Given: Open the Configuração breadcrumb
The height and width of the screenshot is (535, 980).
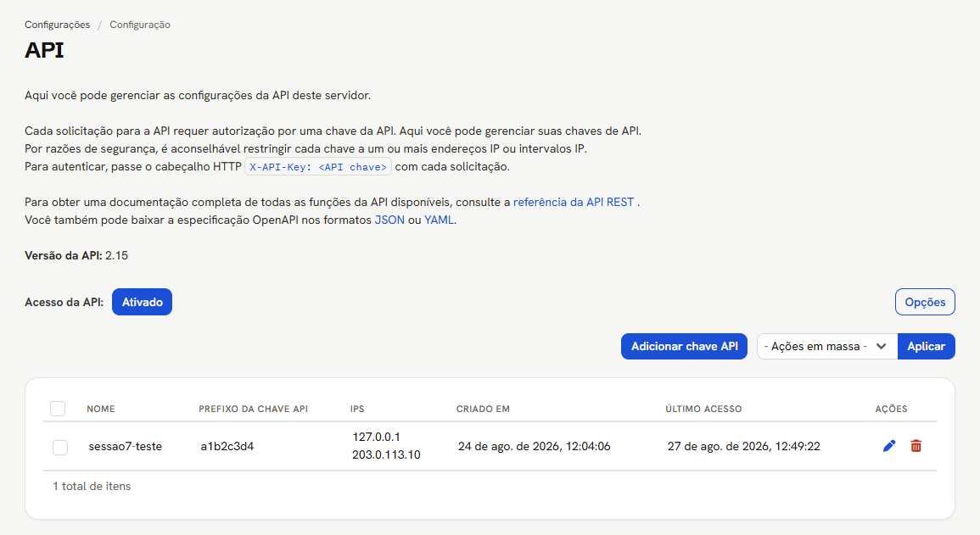Looking at the screenshot, I should (140, 25).
